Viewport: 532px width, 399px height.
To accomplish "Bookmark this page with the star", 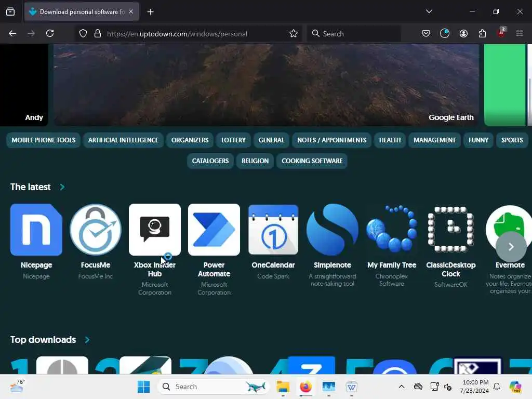I will [x=294, y=33].
